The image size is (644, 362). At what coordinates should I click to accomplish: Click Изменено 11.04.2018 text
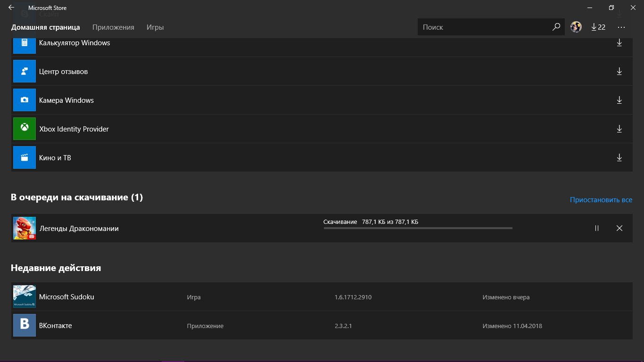(x=512, y=326)
